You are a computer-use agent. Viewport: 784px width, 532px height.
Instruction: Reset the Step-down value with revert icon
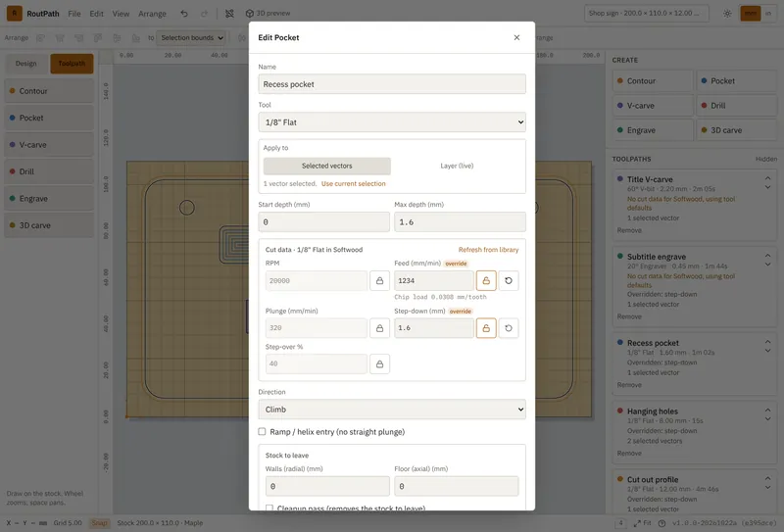point(509,328)
